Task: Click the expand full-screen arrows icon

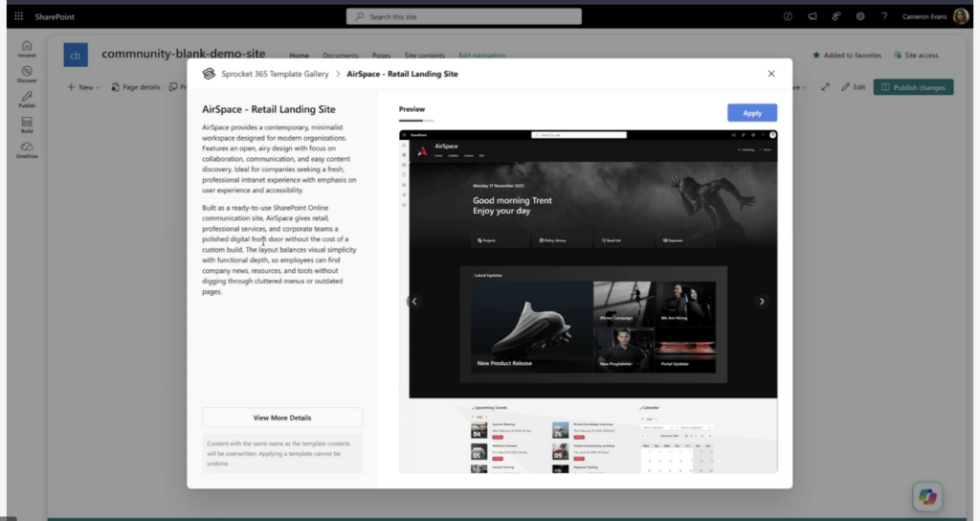Action: [826, 87]
